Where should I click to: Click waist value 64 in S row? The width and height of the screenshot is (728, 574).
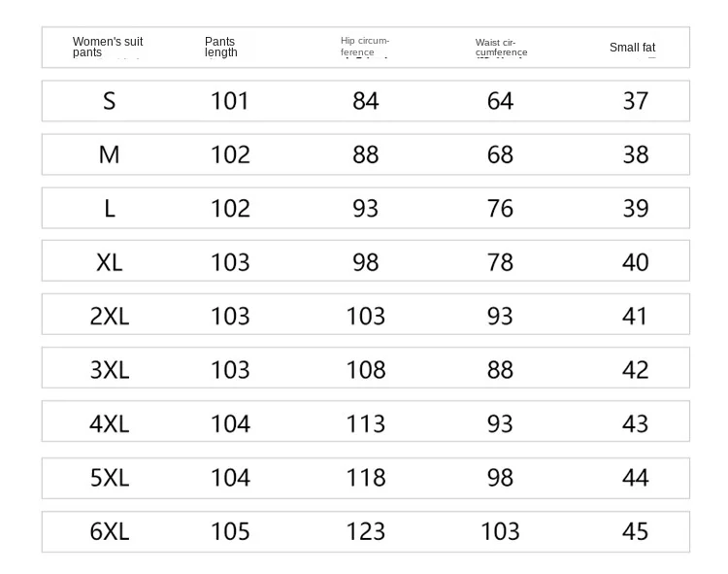[x=500, y=101]
